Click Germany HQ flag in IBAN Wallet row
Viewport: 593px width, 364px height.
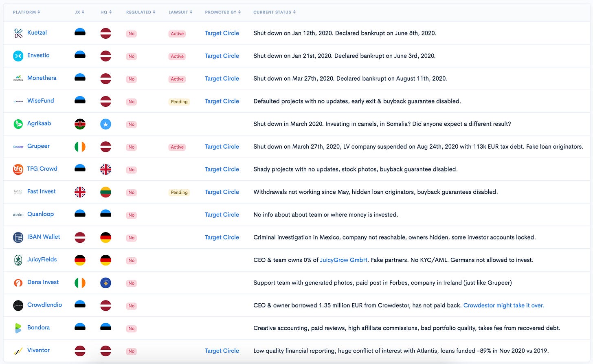pos(105,237)
